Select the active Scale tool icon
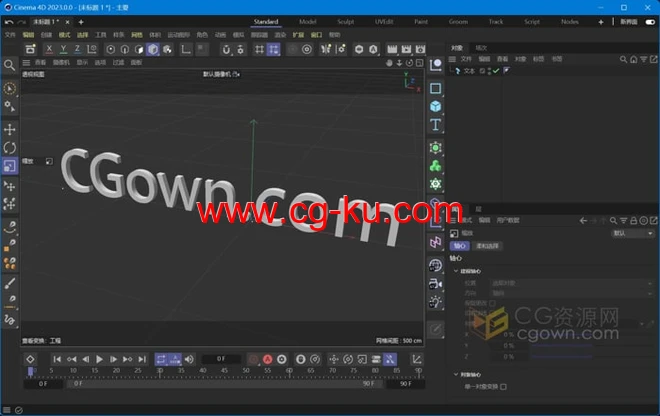The image size is (660, 416). pyautogui.click(x=9, y=166)
